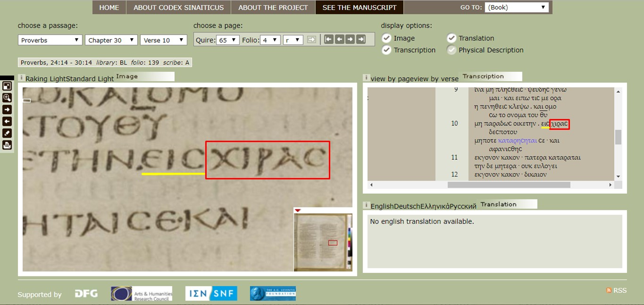644x305 pixels.
Task: Toggle the Translation display option
Action: tap(451, 38)
